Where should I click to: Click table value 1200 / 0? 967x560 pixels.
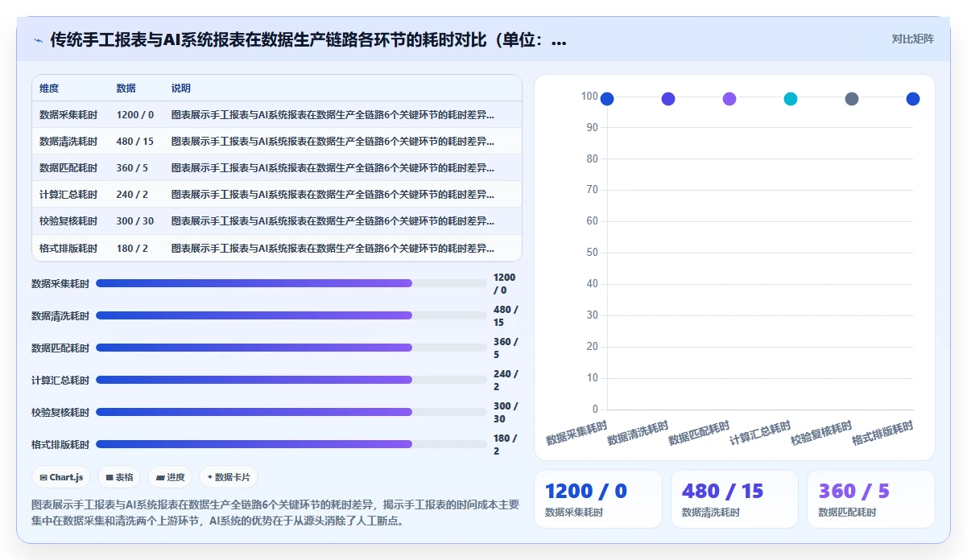(x=135, y=115)
